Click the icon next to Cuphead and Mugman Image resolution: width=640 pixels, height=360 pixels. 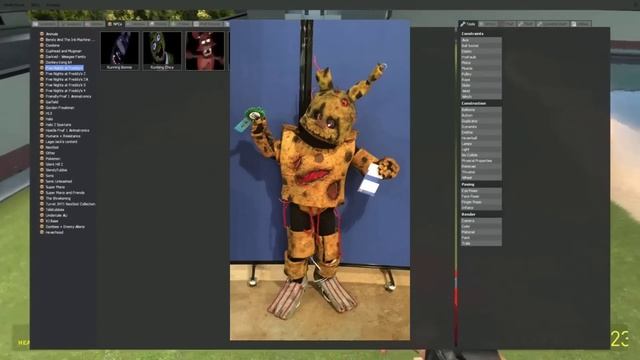pyautogui.click(x=42, y=51)
